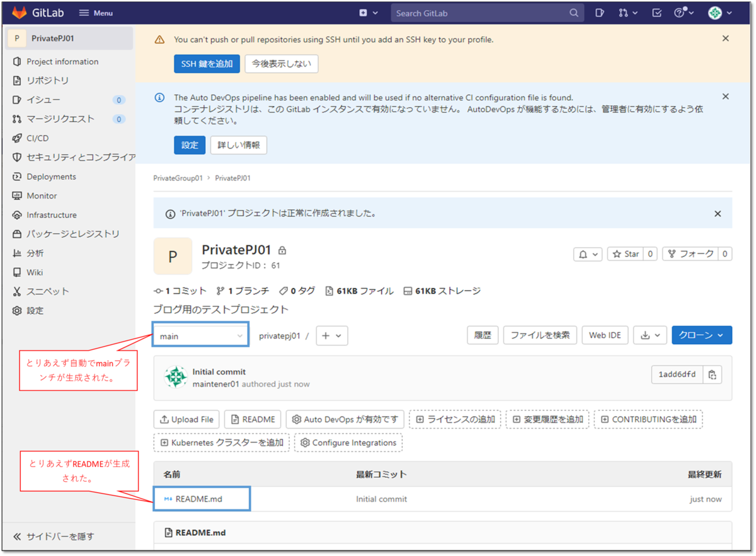Click commit hash 1add6dfd

click(x=677, y=374)
